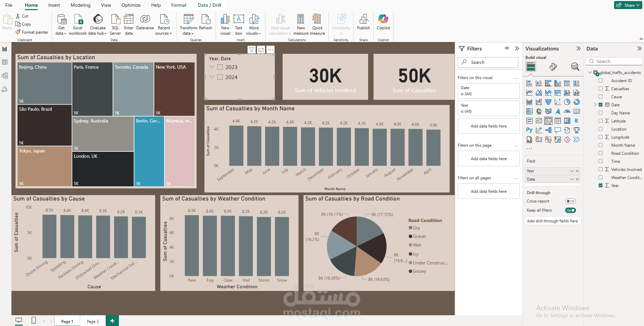Insert a Text box
This screenshot has width=644, height=326.
click(x=238, y=25)
